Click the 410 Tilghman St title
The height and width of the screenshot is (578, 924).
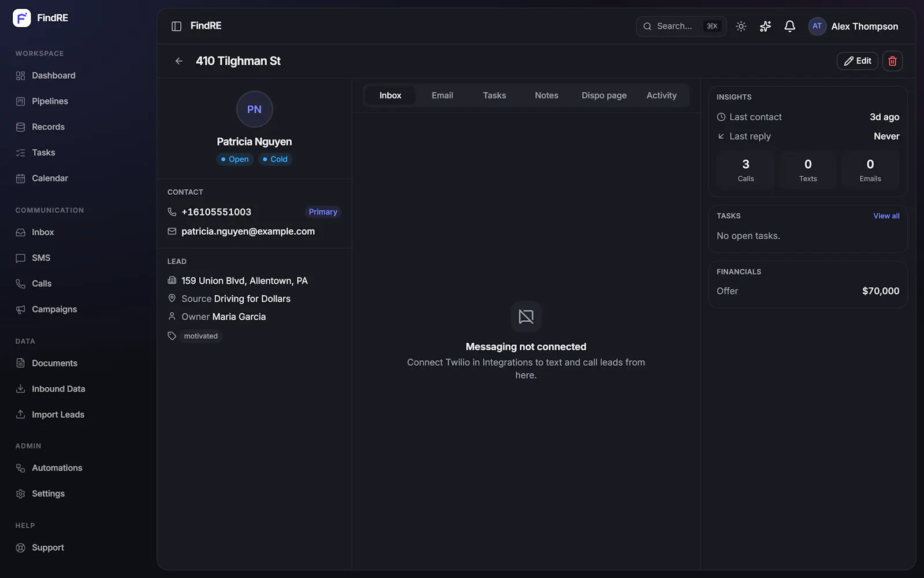(x=239, y=61)
